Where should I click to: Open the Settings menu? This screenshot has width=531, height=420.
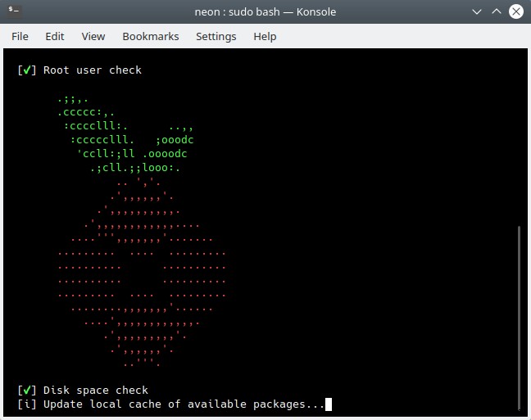(216, 36)
